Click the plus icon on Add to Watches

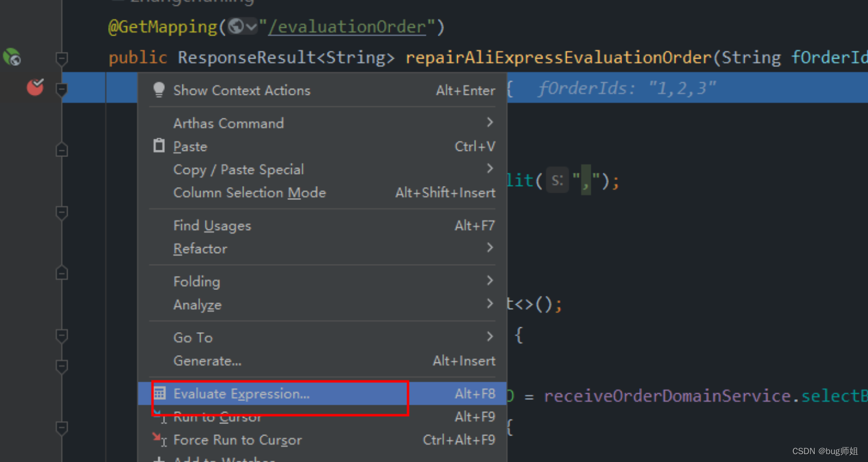159,459
